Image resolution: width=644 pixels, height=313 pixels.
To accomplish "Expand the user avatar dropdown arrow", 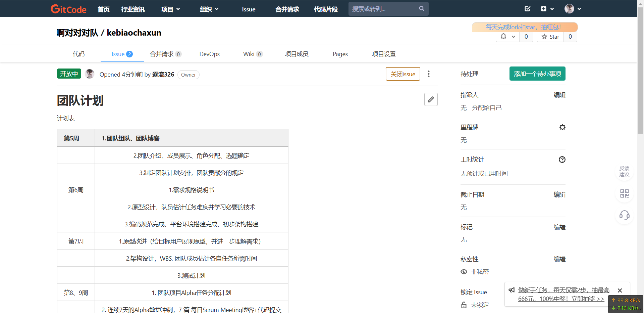I will (579, 9).
